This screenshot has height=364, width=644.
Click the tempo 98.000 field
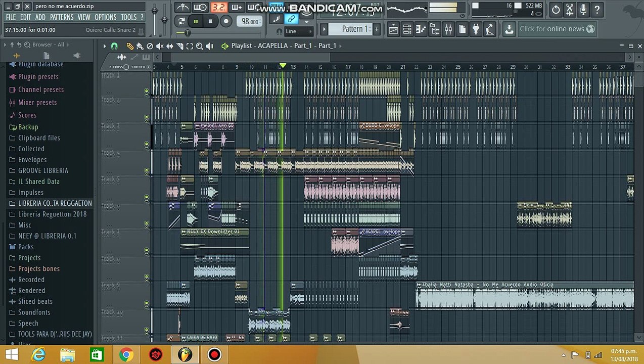[x=250, y=22]
